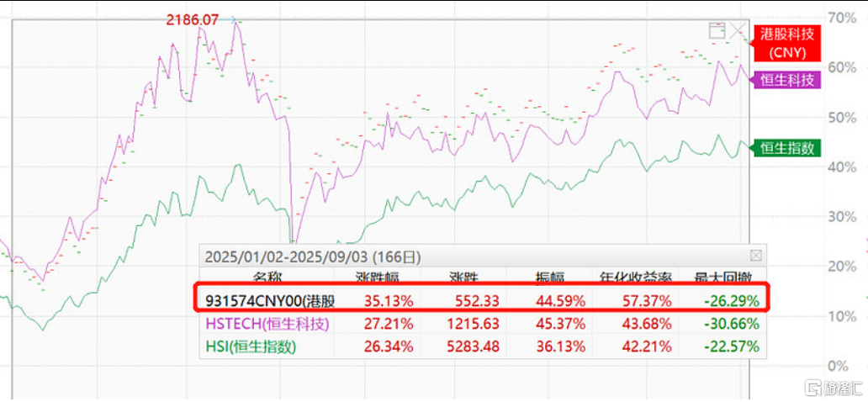The height and width of the screenshot is (402, 868).
Task: Click the 43.68% HSTECH annualized value
Action: point(647,324)
